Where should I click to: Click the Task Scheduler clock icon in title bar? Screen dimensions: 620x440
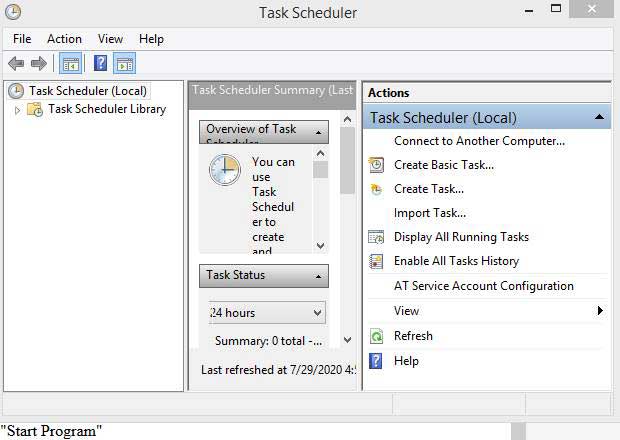click(x=13, y=12)
